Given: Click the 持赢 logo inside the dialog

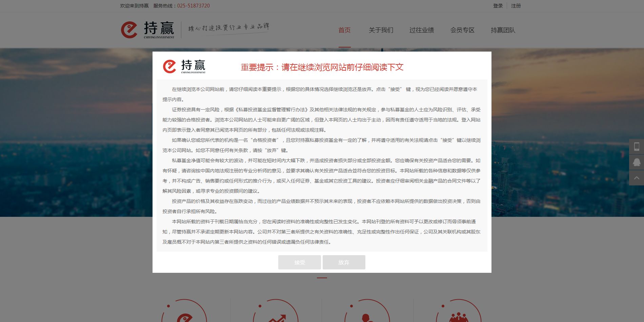Looking at the screenshot, I should pyautogui.click(x=184, y=67).
